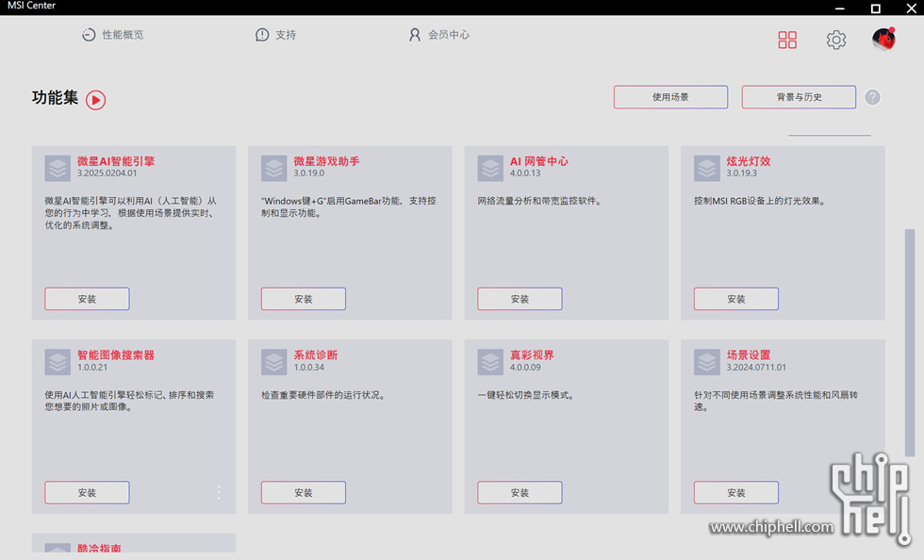Click the 真彩视界 title
924x560 pixels.
(532, 355)
